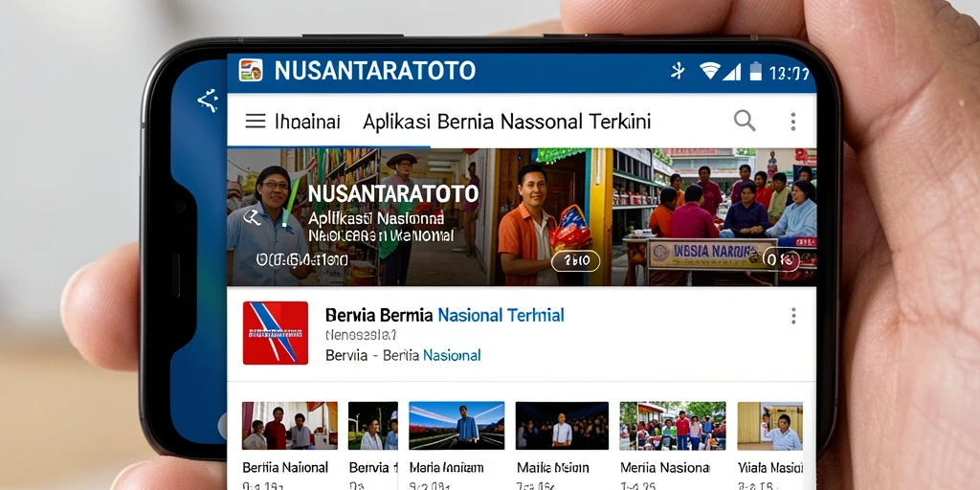Open the red channel logo with blue stripes
Screen dimensions: 980x490
(x=275, y=332)
